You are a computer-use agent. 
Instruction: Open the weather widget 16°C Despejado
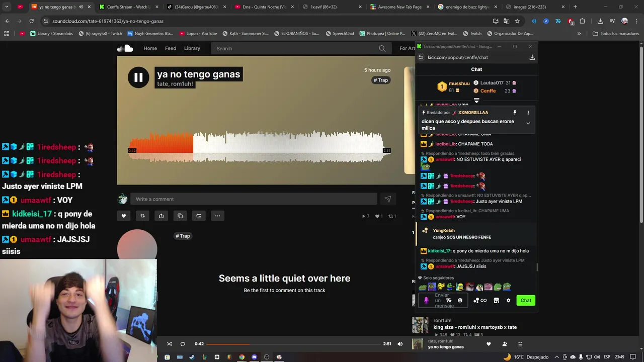pos(526,357)
